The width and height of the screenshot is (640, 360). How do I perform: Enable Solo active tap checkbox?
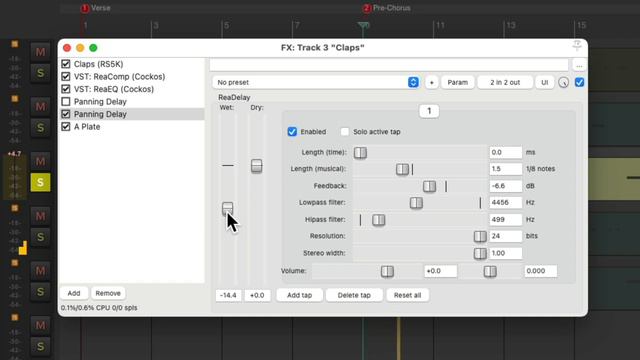pyautogui.click(x=344, y=132)
